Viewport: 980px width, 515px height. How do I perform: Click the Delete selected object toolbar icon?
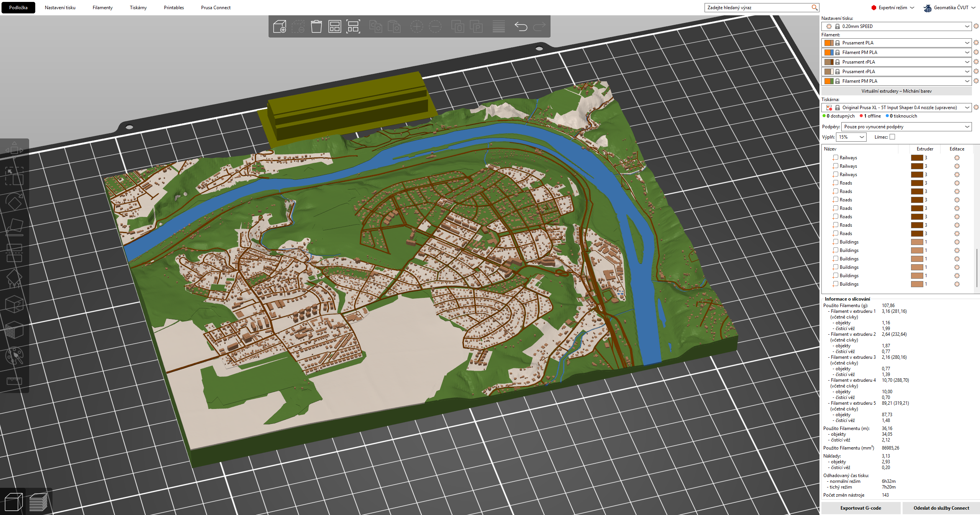tap(298, 26)
